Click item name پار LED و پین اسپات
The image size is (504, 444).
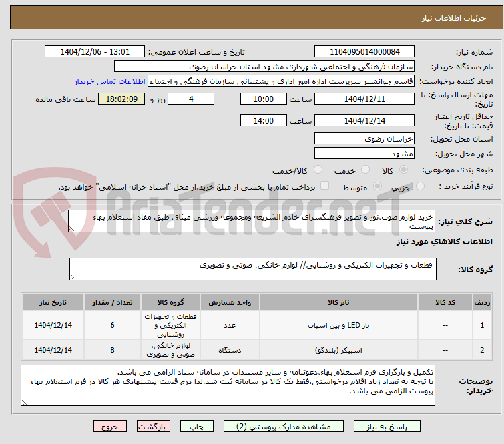click(338, 325)
